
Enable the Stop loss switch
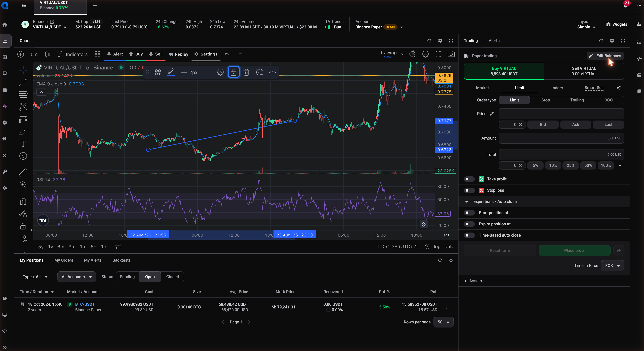click(469, 190)
